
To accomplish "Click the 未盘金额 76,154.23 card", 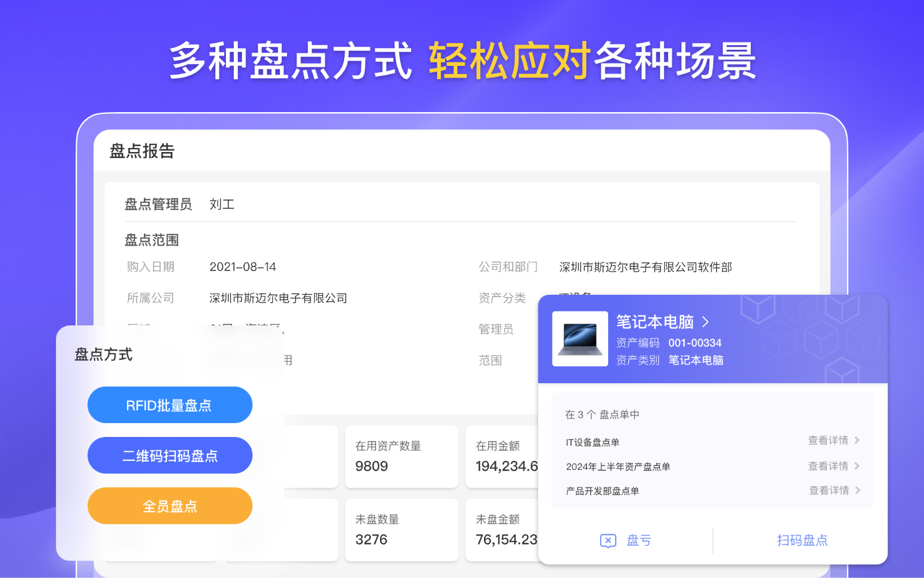I will point(502,529).
